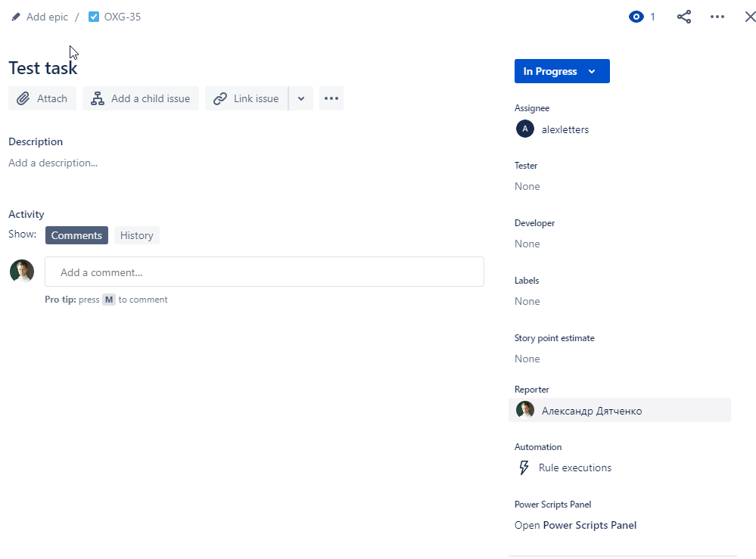Viewport: 756px width, 559px height.
Task: Attach a file using the Attach button
Action: [x=42, y=98]
